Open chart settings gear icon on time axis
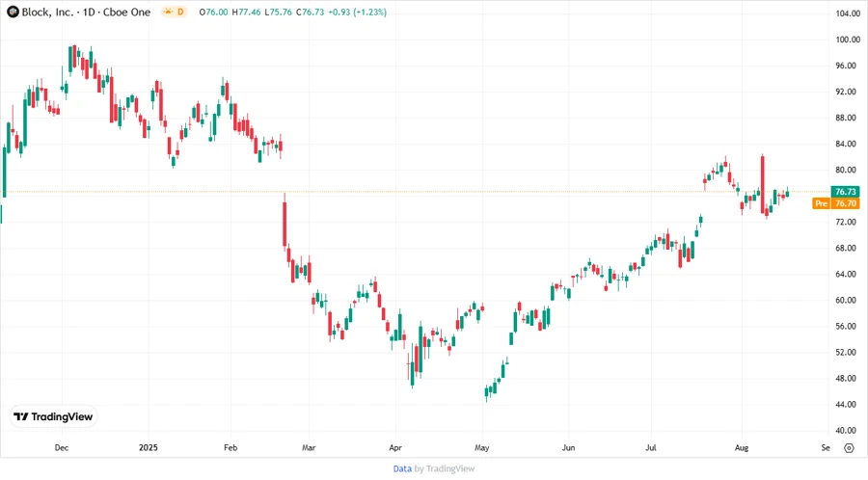Screen dimensions: 868x480 click(x=849, y=447)
